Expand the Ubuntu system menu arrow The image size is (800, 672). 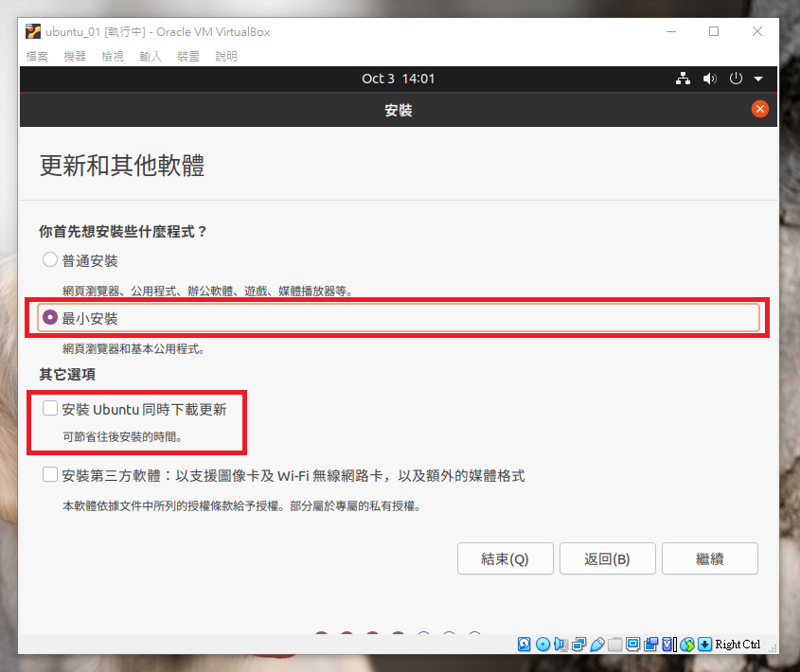[x=758, y=80]
